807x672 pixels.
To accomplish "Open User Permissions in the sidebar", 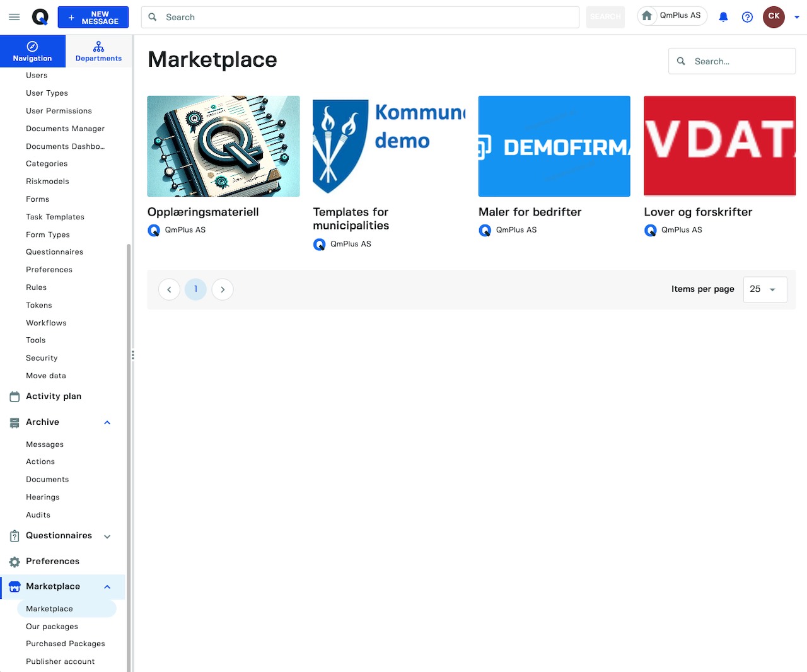I will [59, 110].
